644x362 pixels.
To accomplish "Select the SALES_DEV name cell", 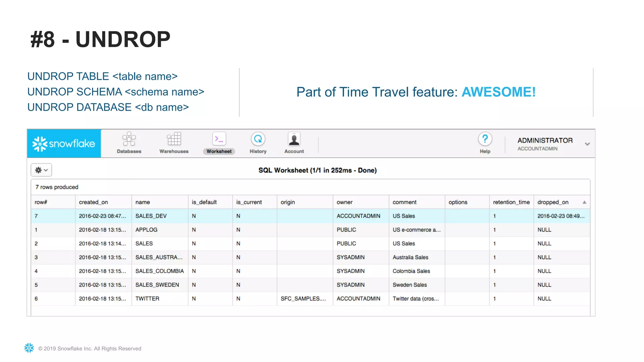I will point(160,216).
